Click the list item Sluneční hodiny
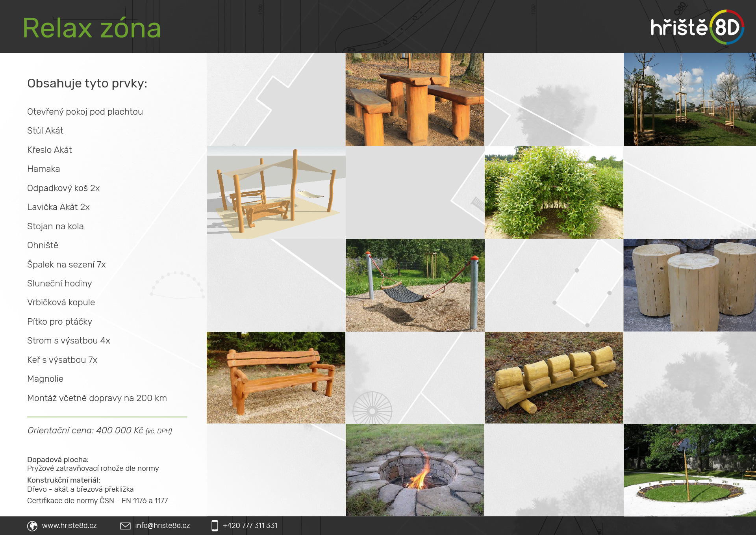Image resolution: width=756 pixels, height=535 pixels. coord(59,284)
